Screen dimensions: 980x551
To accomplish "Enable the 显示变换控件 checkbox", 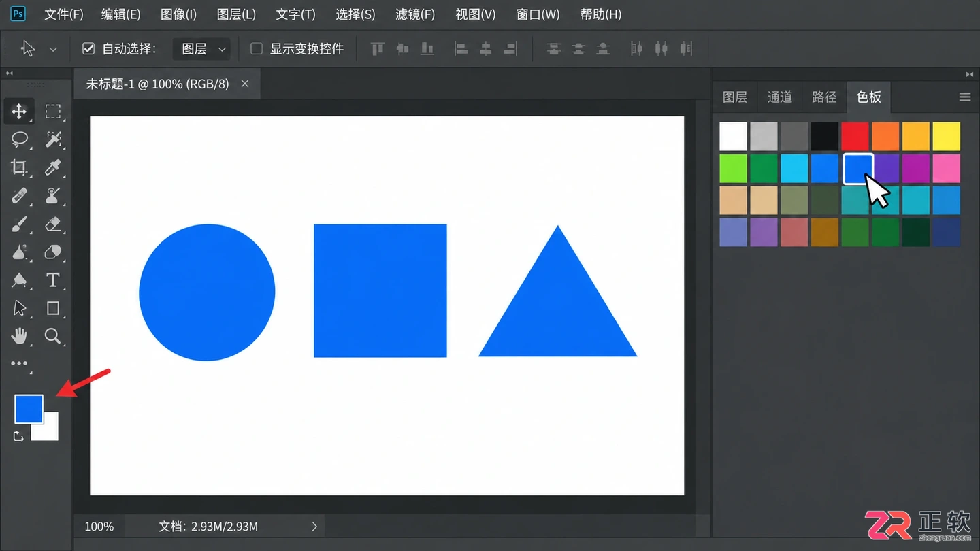I will coord(257,48).
